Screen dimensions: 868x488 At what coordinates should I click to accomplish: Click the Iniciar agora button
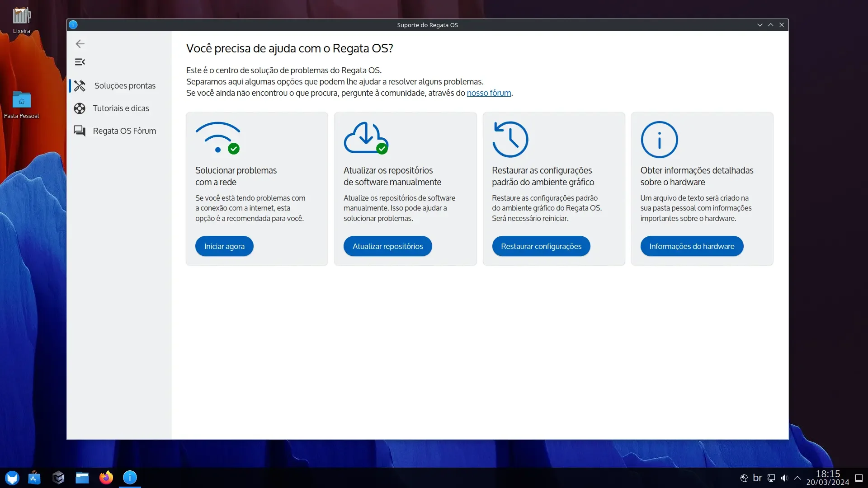point(224,246)
